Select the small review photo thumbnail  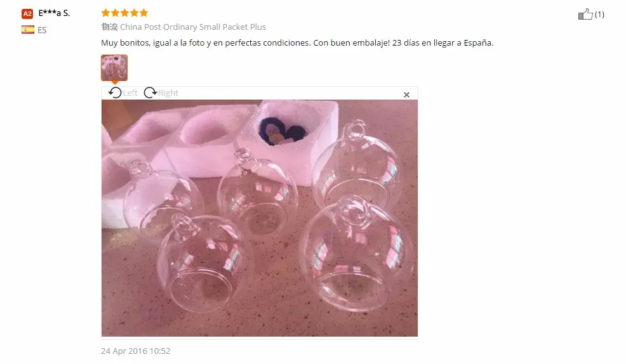114,68
